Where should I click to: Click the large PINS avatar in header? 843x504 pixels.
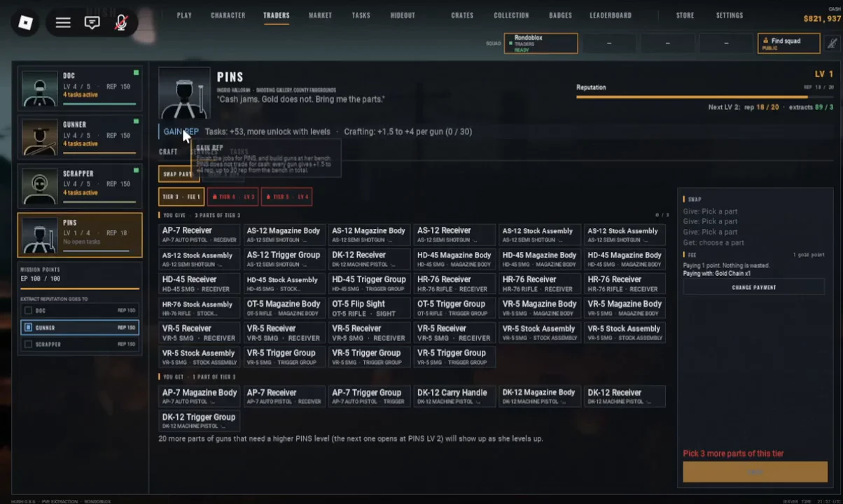(184, 93)
